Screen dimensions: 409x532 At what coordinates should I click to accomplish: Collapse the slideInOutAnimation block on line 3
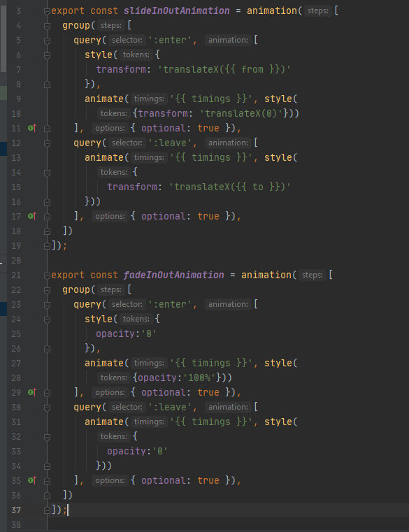[x=47, y=11]
